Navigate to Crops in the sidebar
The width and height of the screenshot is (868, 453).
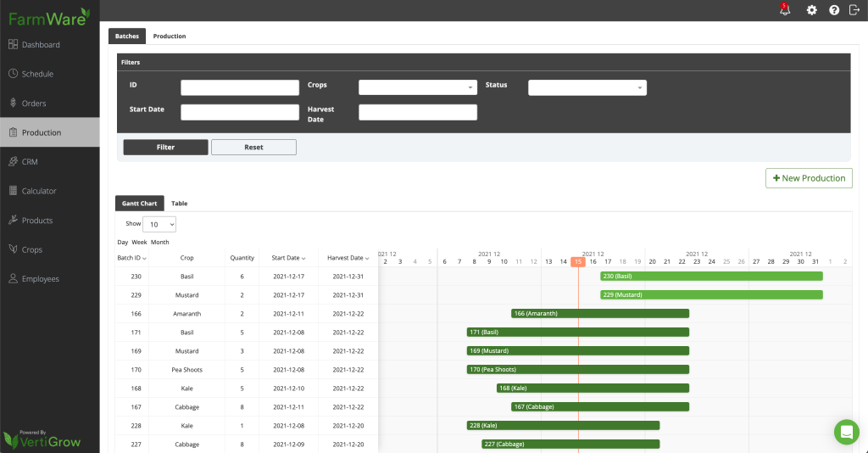(32, 249)
